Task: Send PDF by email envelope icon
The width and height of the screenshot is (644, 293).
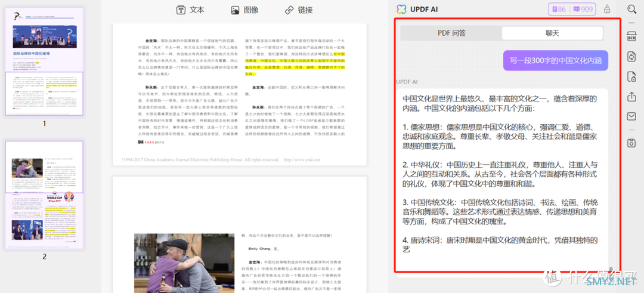Action: point(631,116)
